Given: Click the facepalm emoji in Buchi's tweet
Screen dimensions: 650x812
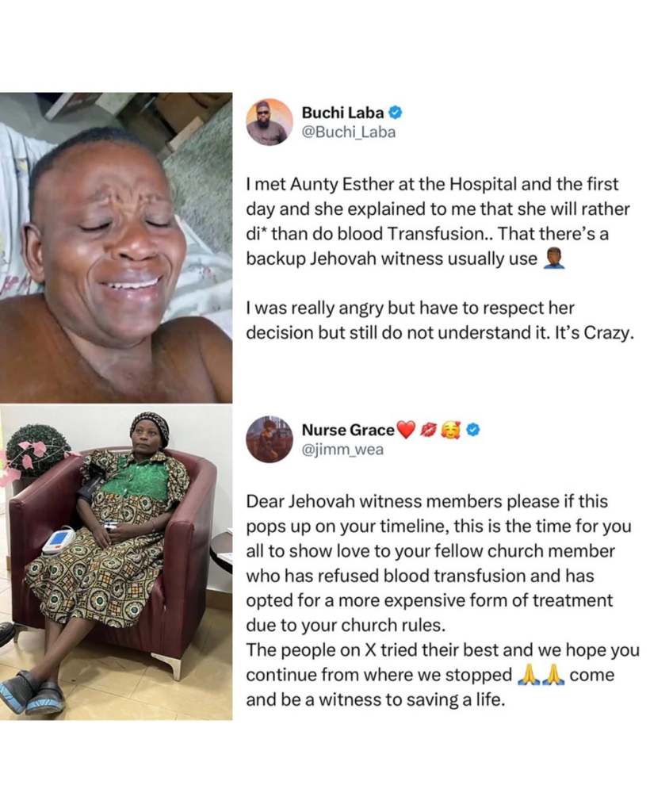Looking at the screenshot, I should [x=552, y=259].
